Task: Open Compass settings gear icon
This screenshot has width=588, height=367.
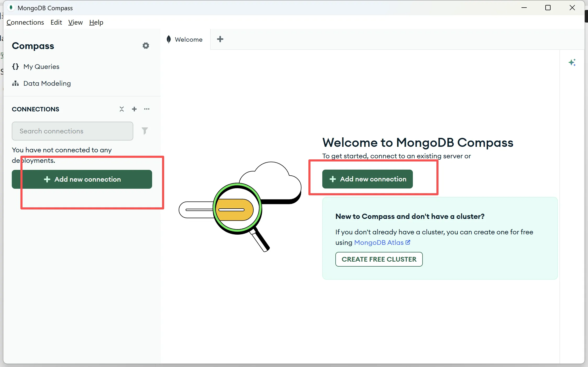Action: pyautogui.click(x=146, y=46)
